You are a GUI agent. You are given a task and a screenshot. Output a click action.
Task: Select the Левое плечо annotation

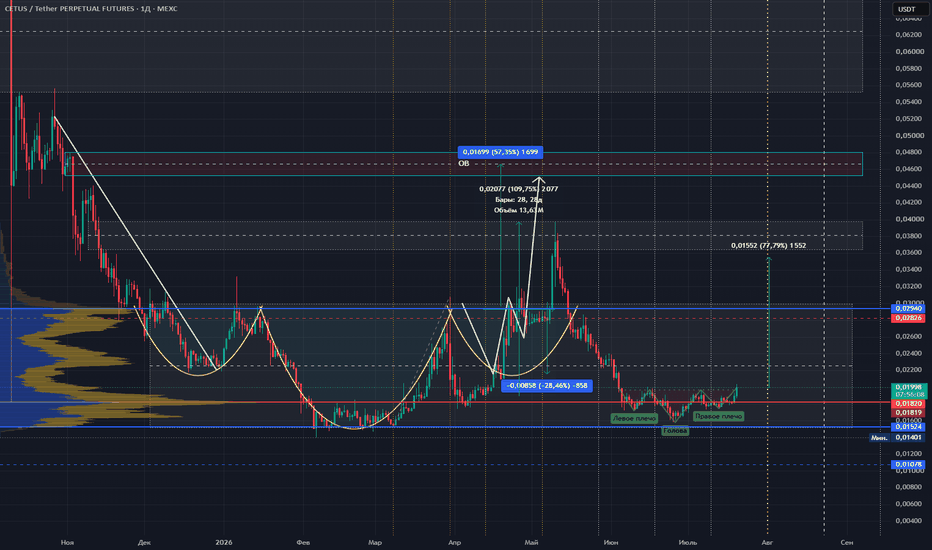(x=634, y=419)
